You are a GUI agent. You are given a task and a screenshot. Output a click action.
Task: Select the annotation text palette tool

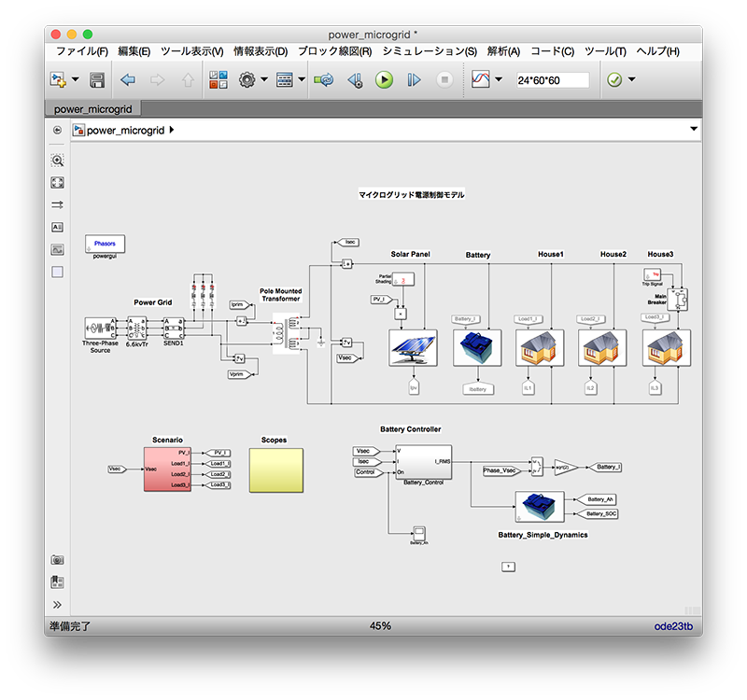[57, 227]
